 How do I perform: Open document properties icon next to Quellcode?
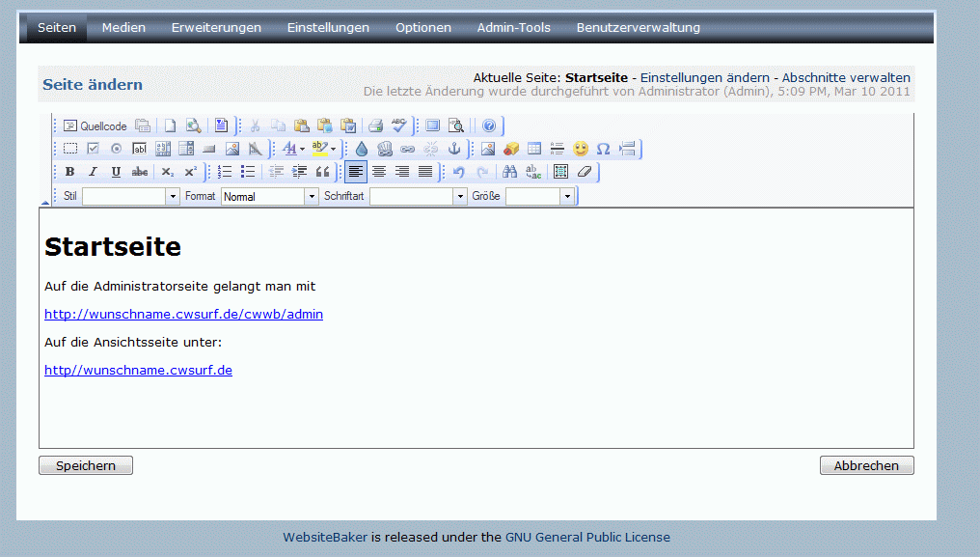tap(143, 125)
